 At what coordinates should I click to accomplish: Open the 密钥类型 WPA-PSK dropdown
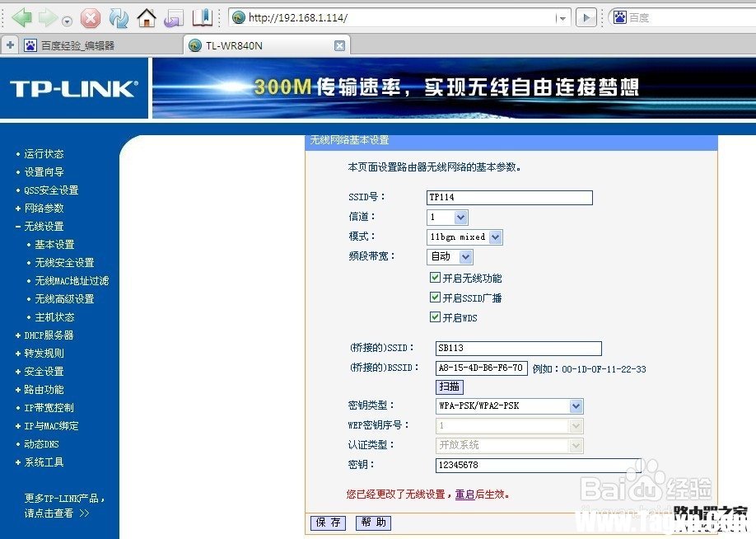[509, 406]
